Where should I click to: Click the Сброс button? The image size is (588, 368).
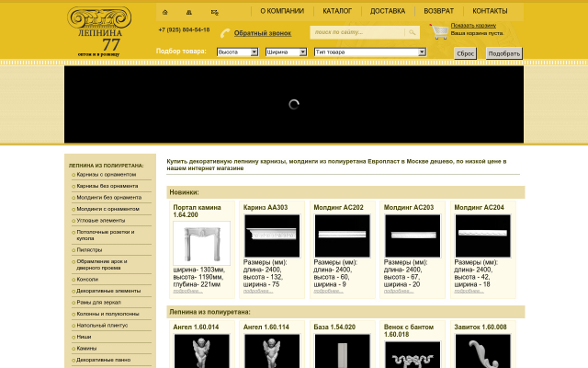point(466,53)
